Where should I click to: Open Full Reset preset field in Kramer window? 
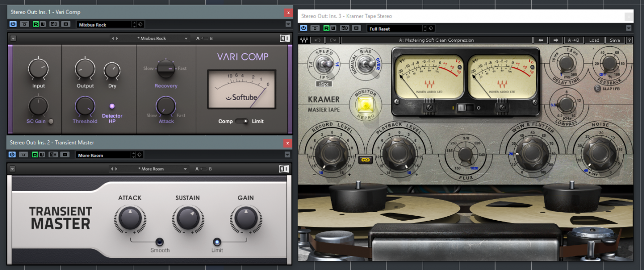coord(395,29)
